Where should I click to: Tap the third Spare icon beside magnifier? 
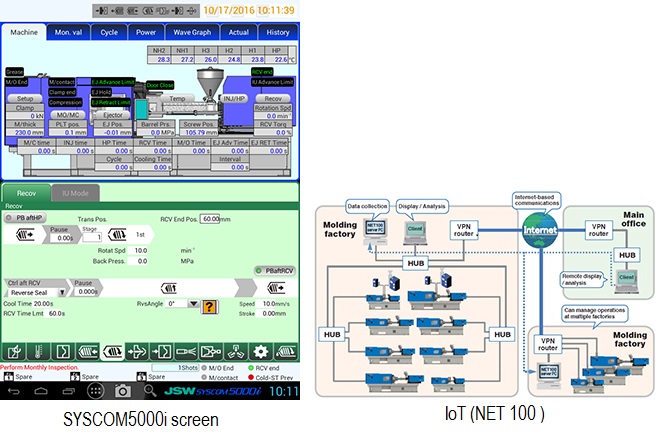142,377
